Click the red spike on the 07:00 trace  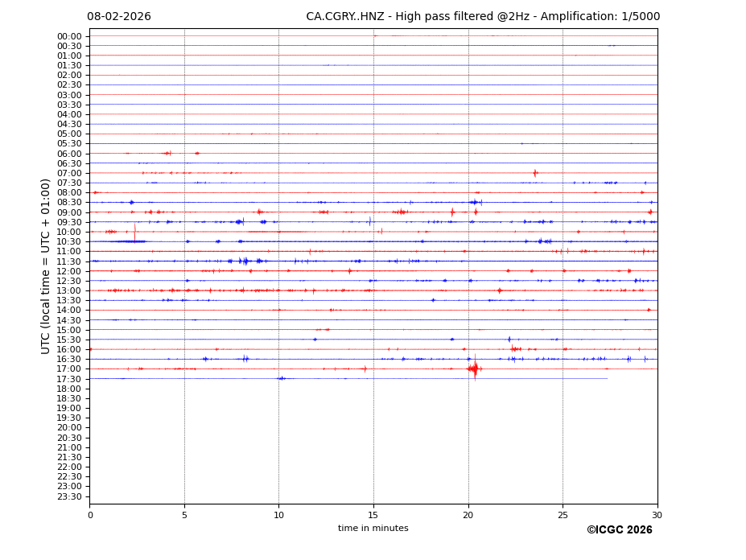coord(534,173)
